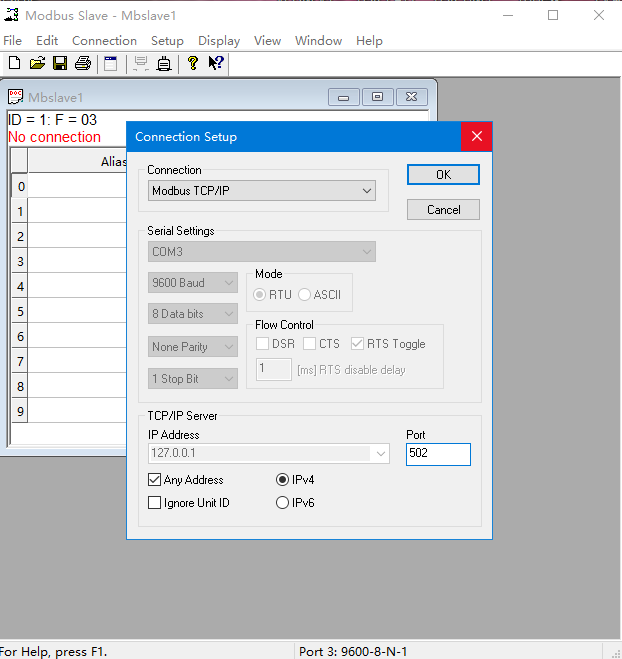The image size is (622, 659).
Task: Close the Connection Setup dialog
Action: (x=477, y=137)
